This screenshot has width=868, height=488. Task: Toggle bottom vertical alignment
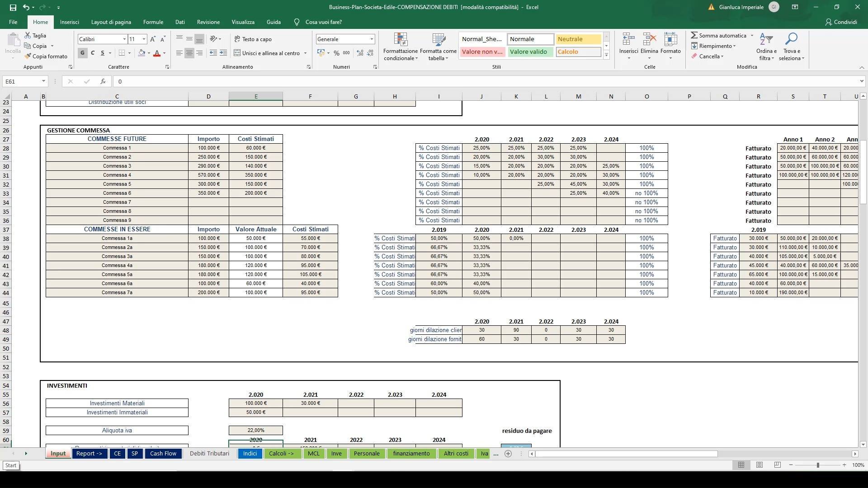tap(199, 39)
